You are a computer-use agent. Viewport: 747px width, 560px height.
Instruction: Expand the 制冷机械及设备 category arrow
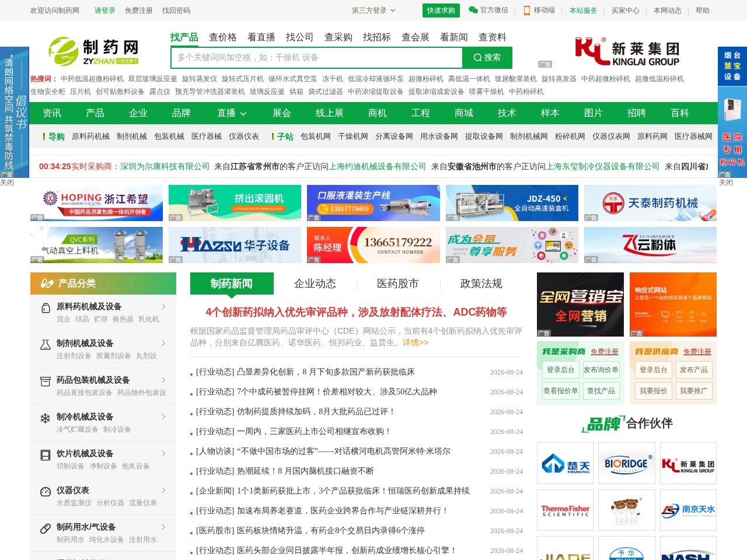[x=163, y=416]
